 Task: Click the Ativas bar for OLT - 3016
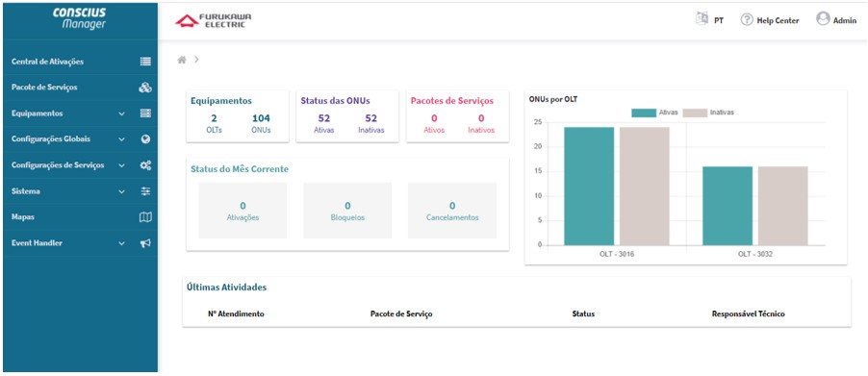pyautogui.click(x=589, y=187)
